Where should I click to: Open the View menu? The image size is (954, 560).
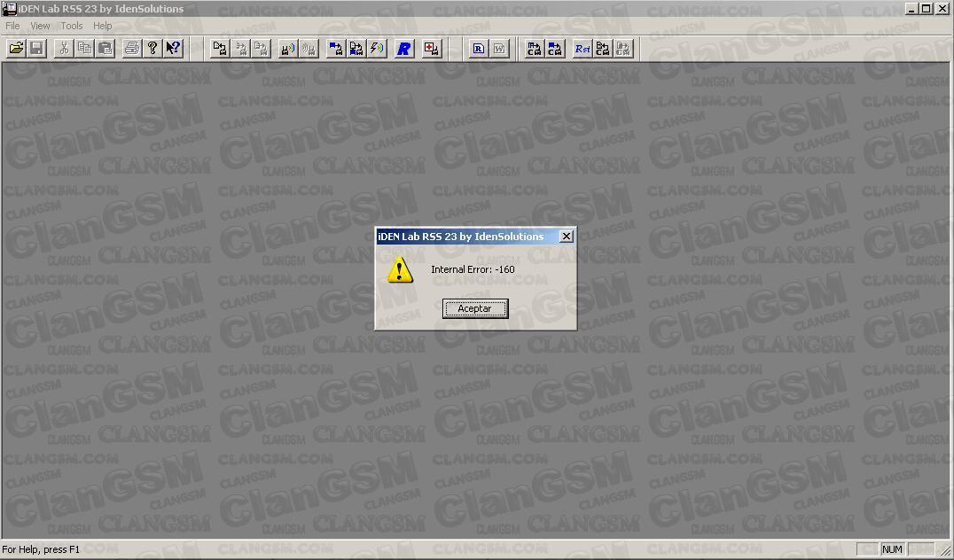(40, 26)
